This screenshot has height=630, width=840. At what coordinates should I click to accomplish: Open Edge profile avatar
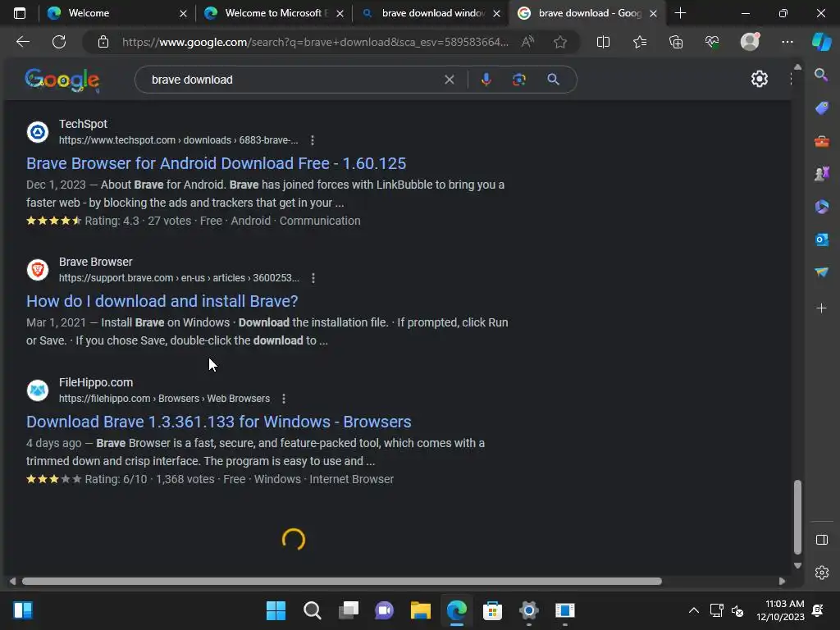(750, 41)
